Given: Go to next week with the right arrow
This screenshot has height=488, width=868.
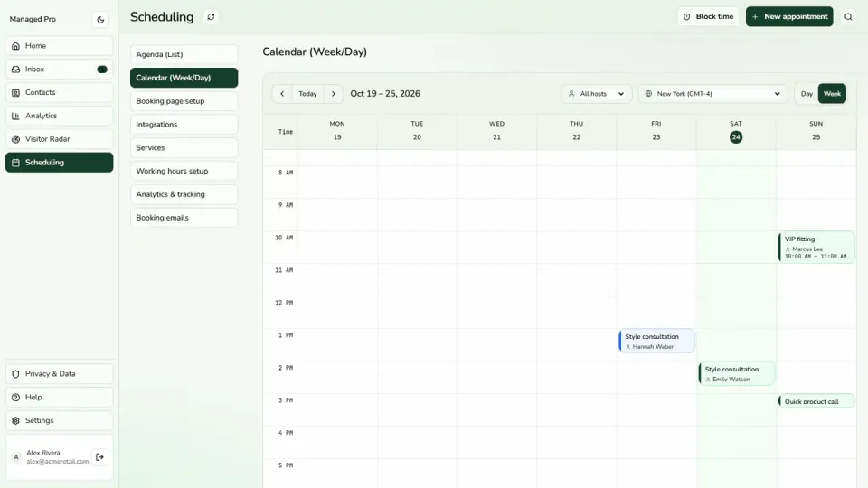Looking at the screenshot, I should coord(334,93).
